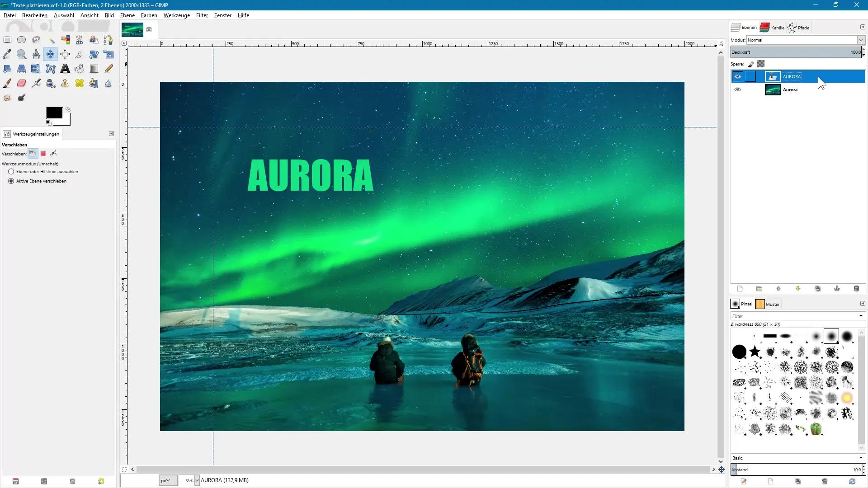Toggle link chain box for AURORA layer
Image resolution: width=868 pixels, height=488 pixels.
tap(750, 76)
